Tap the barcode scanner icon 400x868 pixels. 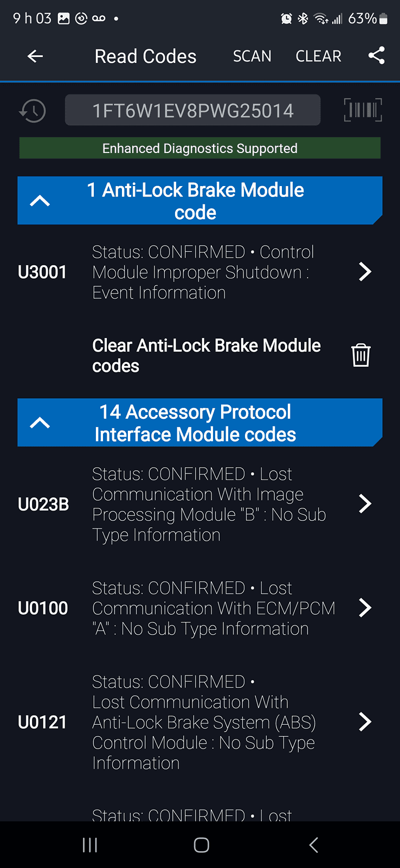click(363, 110)
